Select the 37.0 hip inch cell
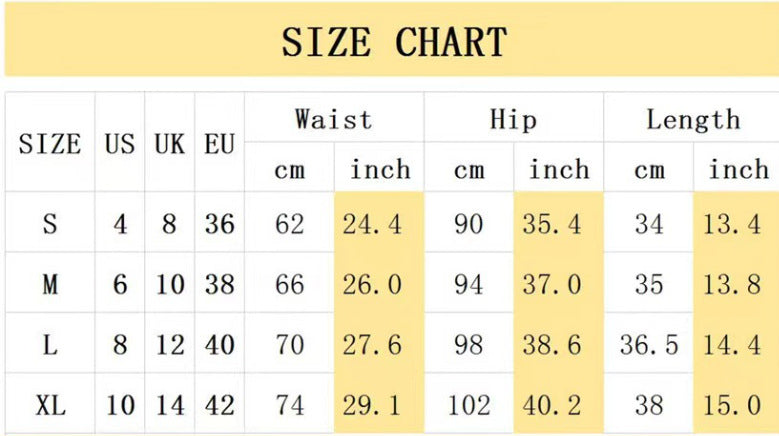The height and width of the screenshot is (436, 779). coord(552,285)
